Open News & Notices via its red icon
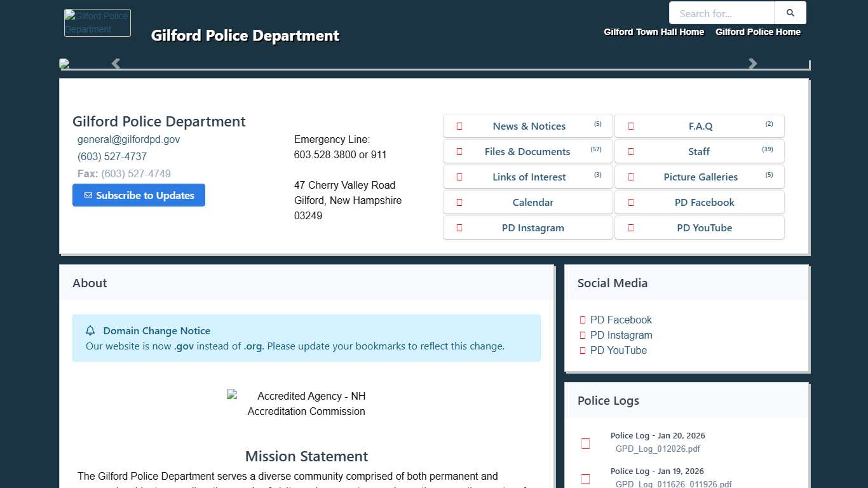The width and height of the screenshot is (868, 488). [x=459, y=126]
